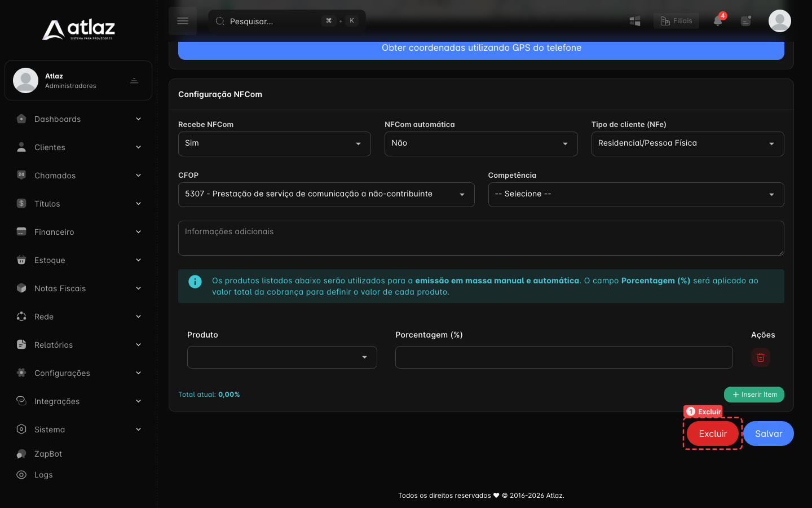Click the Porcentagem (%) input field

point(564,357)
